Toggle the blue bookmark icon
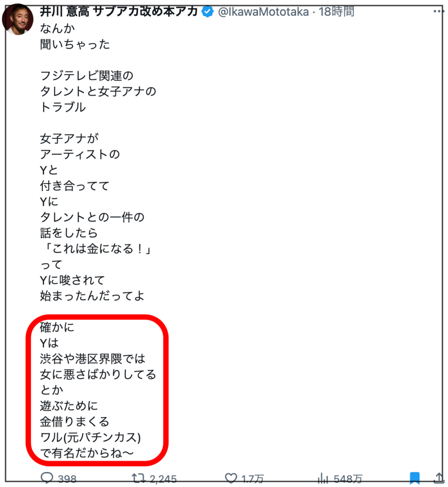The image size is (448, 487). [415, 478]
